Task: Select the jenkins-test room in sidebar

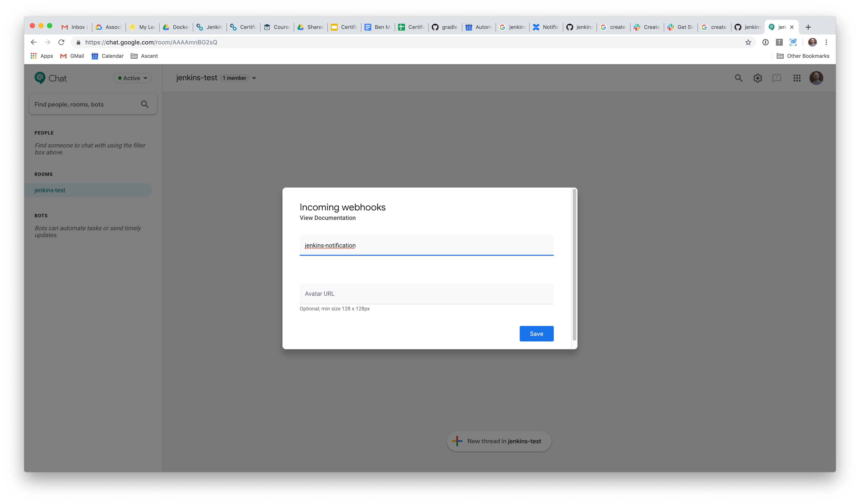Action: tap(50, 190)
